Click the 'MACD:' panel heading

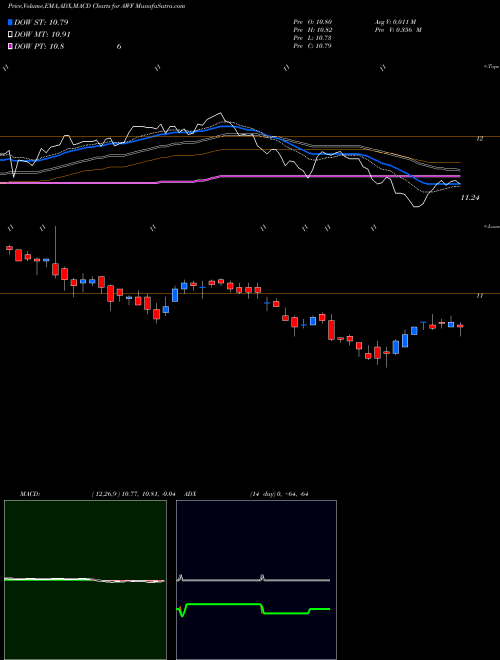(30, 494)
